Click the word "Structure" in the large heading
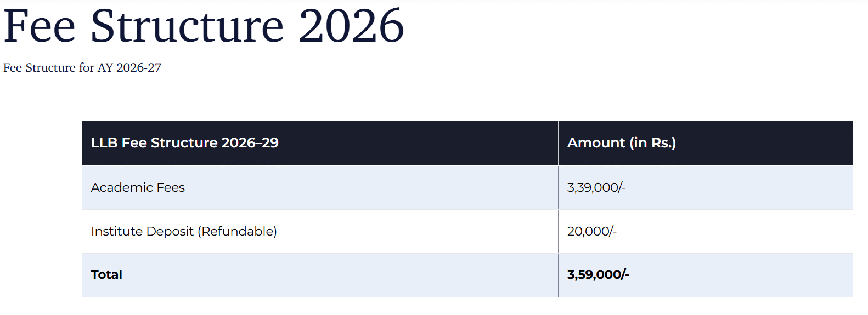Screen dimensions: 868x315 (x=187, y=26)
